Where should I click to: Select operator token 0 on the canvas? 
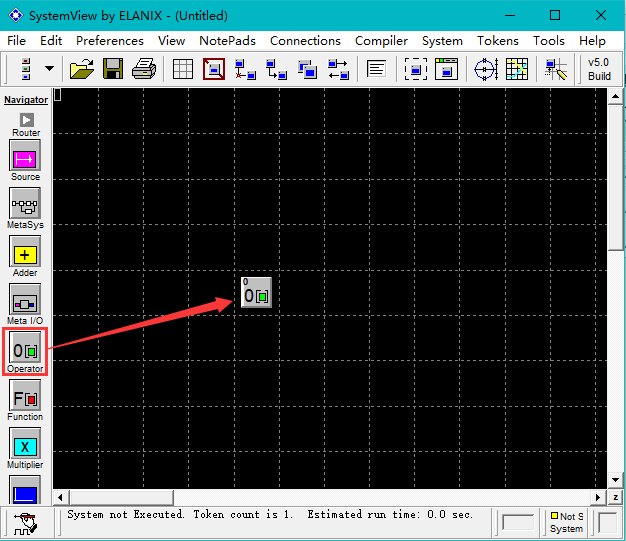256,293
